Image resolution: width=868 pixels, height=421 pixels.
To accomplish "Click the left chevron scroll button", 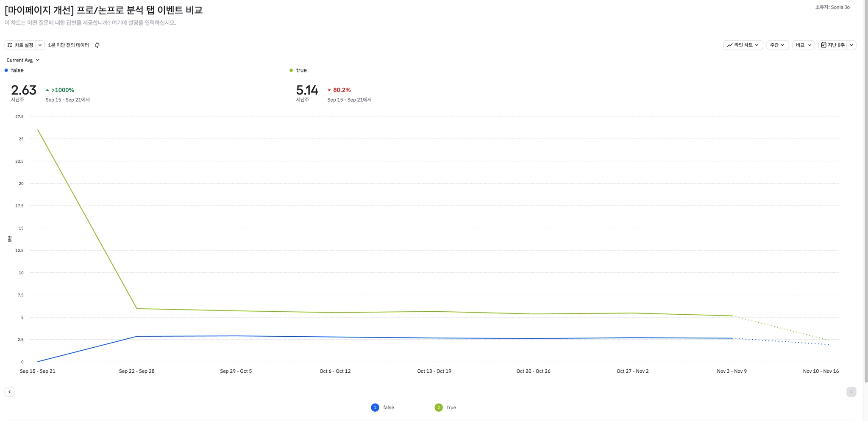I will [10, 392].
